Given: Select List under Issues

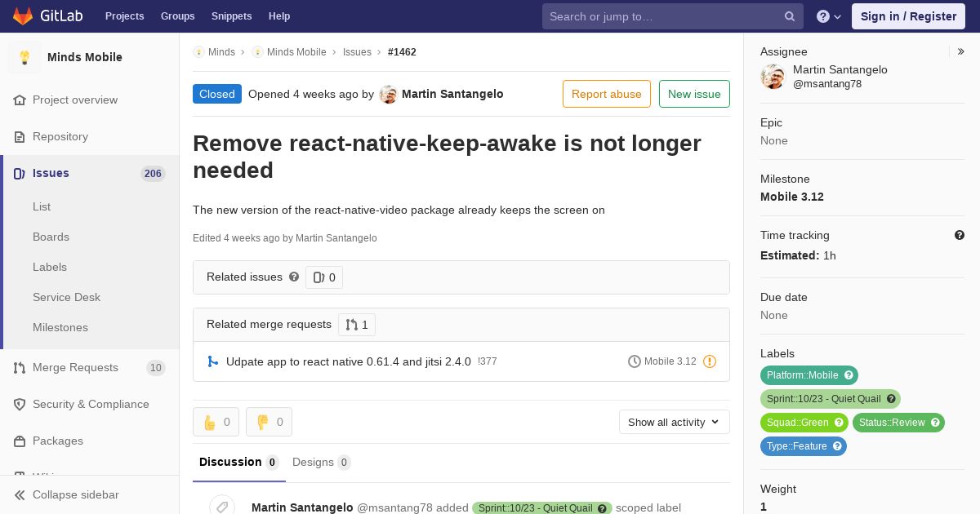Looking at the screenshot, I should click(x=42, y=206).
